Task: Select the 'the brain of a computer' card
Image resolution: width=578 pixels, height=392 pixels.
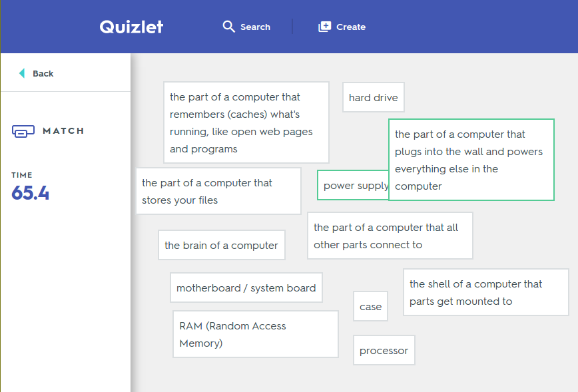Action: click(222, 245)
